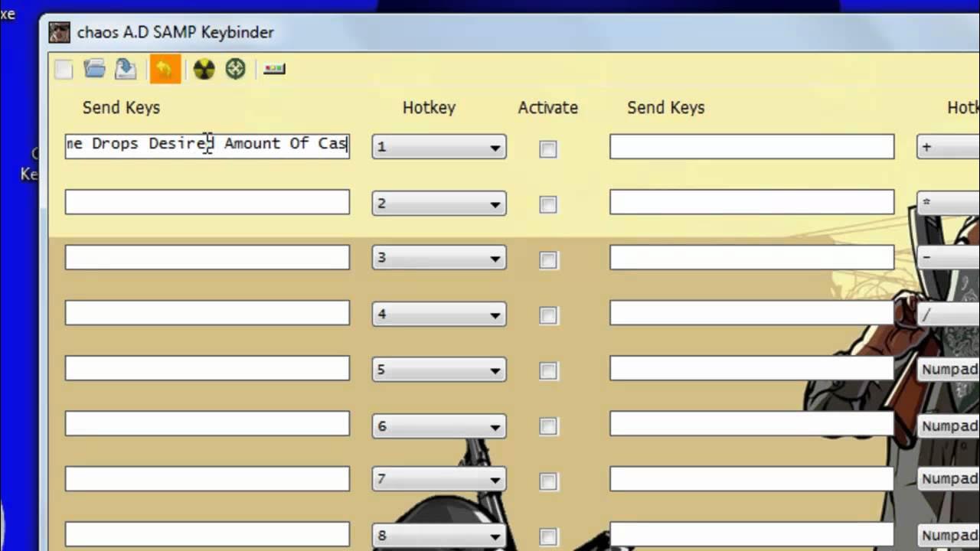
Task: Open the hotkey dropdown showing 1
Action: [x=439, y=147]
